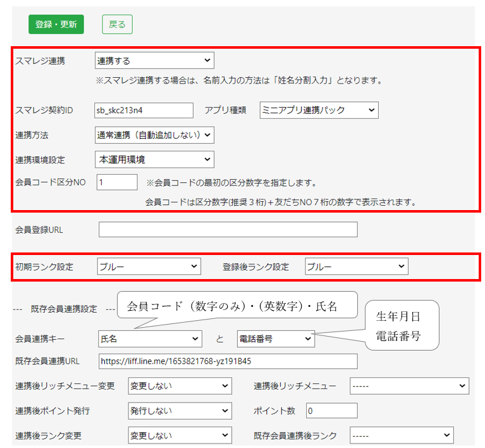
Task: Click the 既存会員連携URL input field
Action: (228, 361)
